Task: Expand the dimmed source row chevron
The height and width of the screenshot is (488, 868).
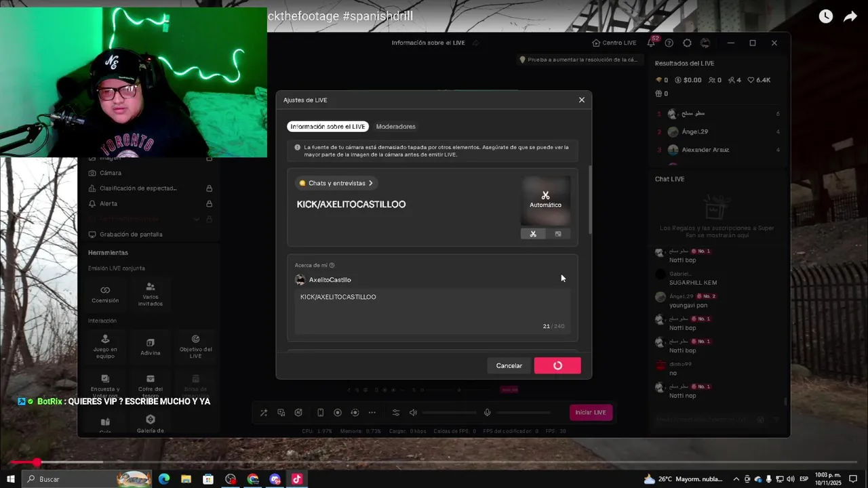Action: tap(197, 219)
